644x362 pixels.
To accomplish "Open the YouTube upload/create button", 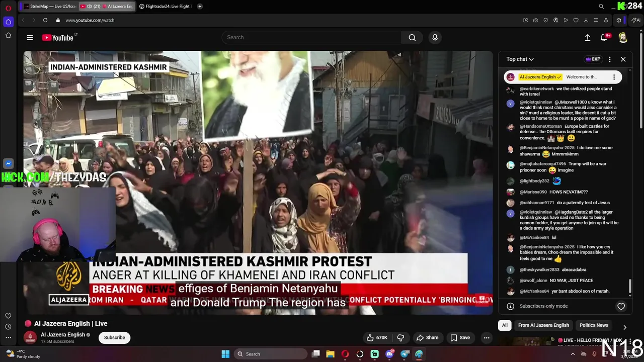I will pyautogui.click(x=587, y=37).
